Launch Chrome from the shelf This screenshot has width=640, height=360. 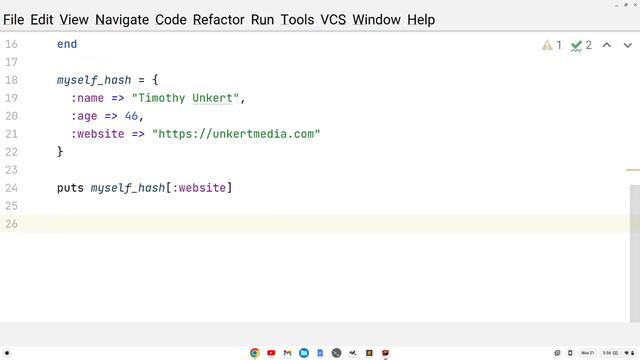pyautogui.click(x=255, y=353)
